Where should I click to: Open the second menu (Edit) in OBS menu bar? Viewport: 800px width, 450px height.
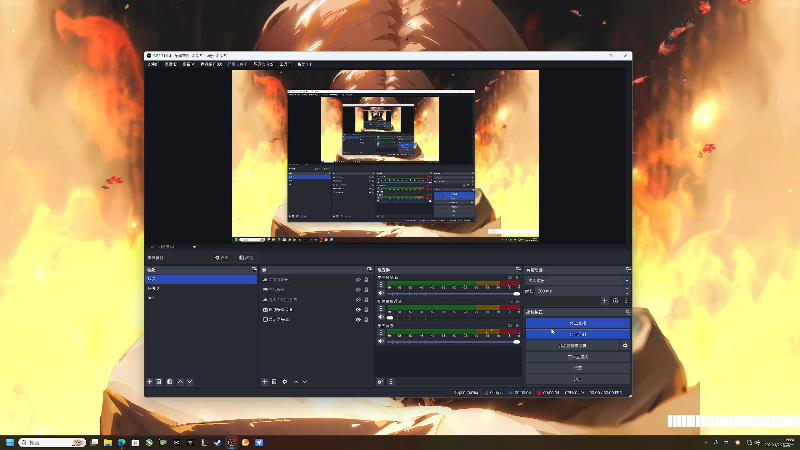170,64
